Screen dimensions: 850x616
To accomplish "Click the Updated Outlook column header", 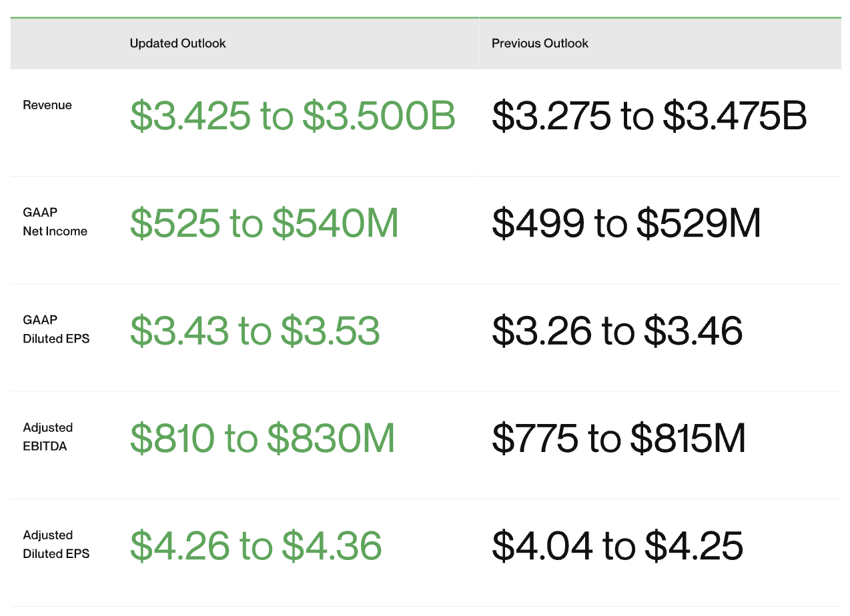I will [177, 43].
